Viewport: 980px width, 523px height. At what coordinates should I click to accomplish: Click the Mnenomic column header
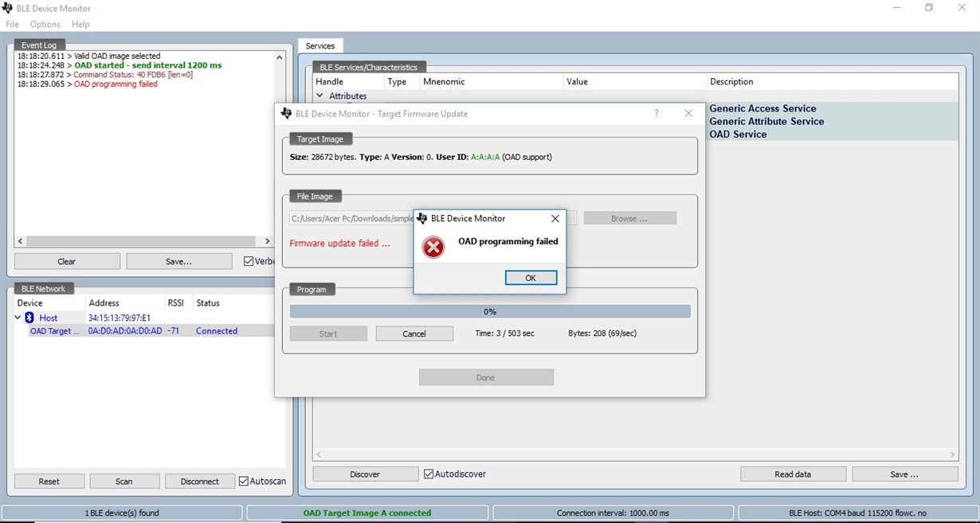[491, 82]
